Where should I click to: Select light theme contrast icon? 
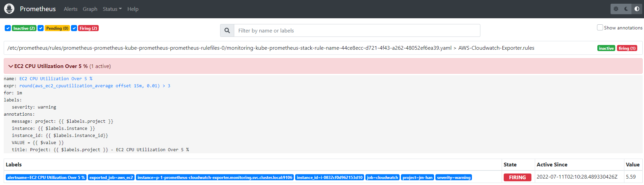click(x=637, y=9)
